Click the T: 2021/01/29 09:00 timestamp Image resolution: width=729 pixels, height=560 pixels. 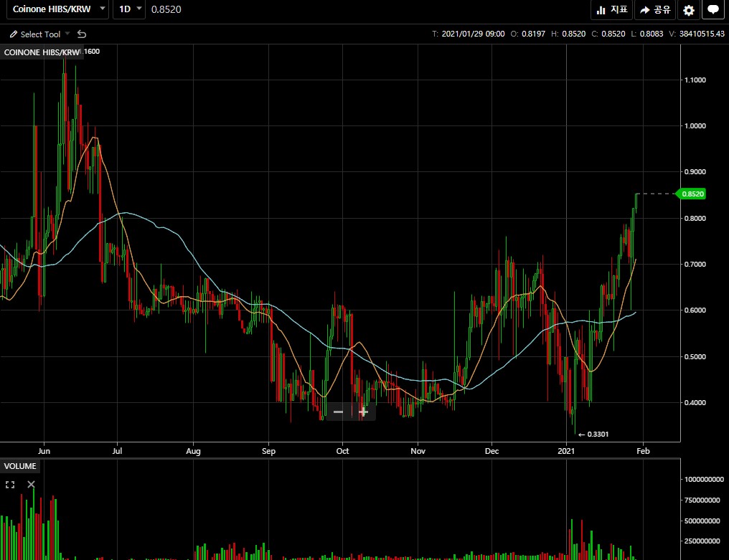[x=468, y=34]
